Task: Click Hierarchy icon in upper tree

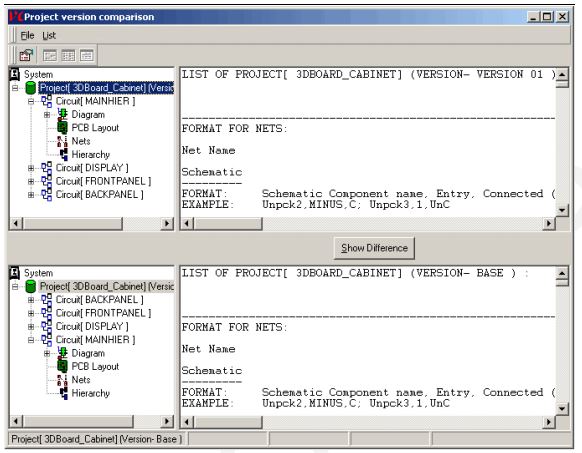Action: click(x=64, y=154)
